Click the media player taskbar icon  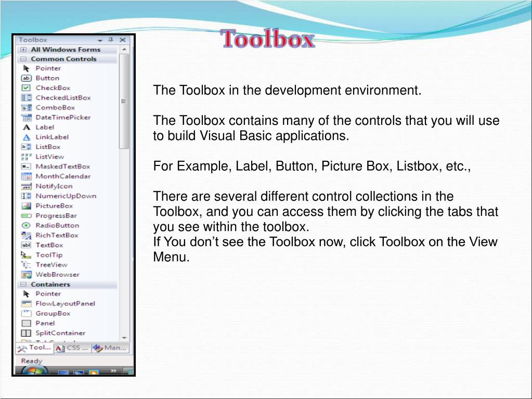click(x=94, y=372)
